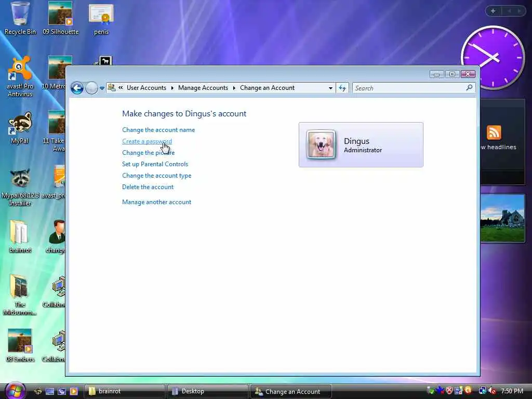Select Mypal 68.12.3 Installer icon
Screen dimensions: 532x399
[x=20, y=187]
